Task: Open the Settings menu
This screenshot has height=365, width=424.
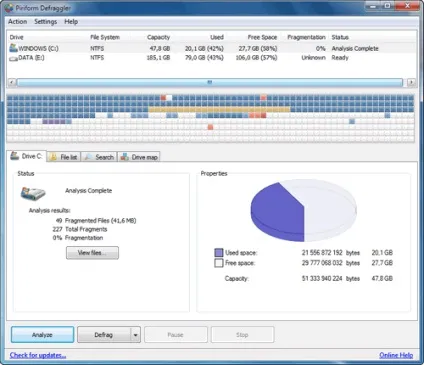Action: [x=45, y=22]
